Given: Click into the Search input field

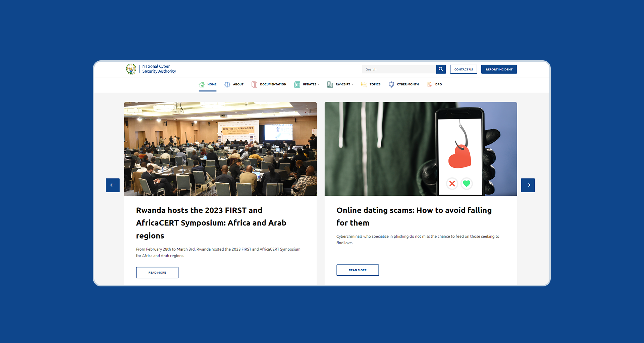Looking at the screenshot, I should (x=399, y=69).
